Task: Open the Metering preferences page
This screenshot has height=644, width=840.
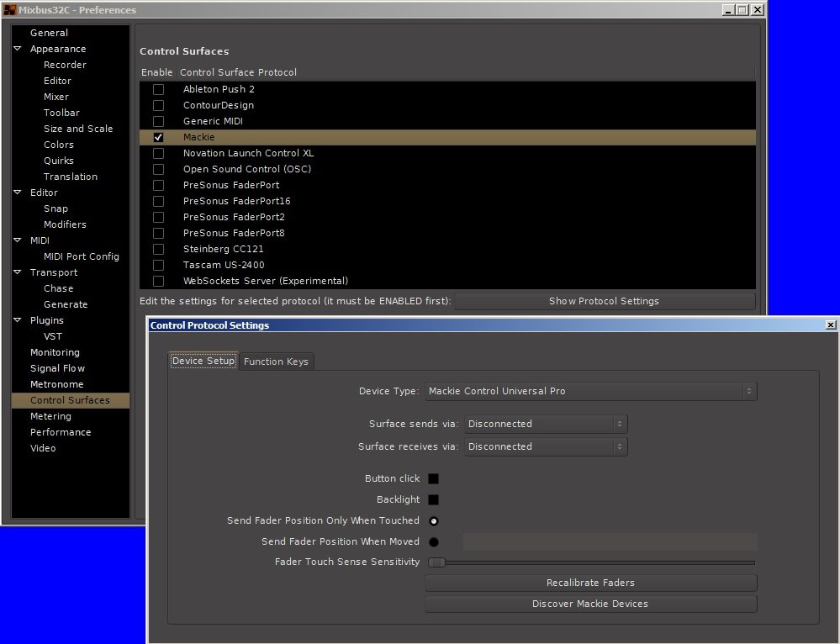Action: point(50,416)
